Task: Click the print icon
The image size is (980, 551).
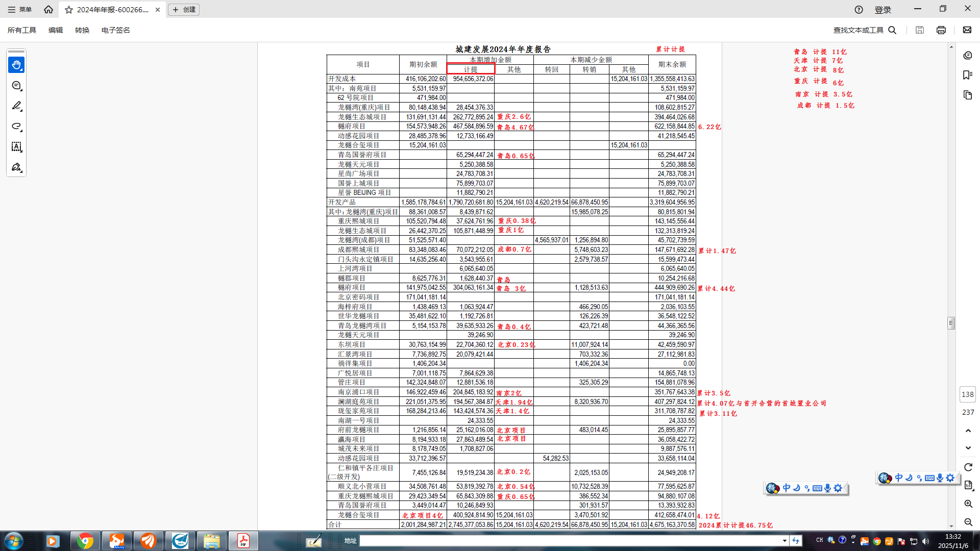Action: point(941,30)
